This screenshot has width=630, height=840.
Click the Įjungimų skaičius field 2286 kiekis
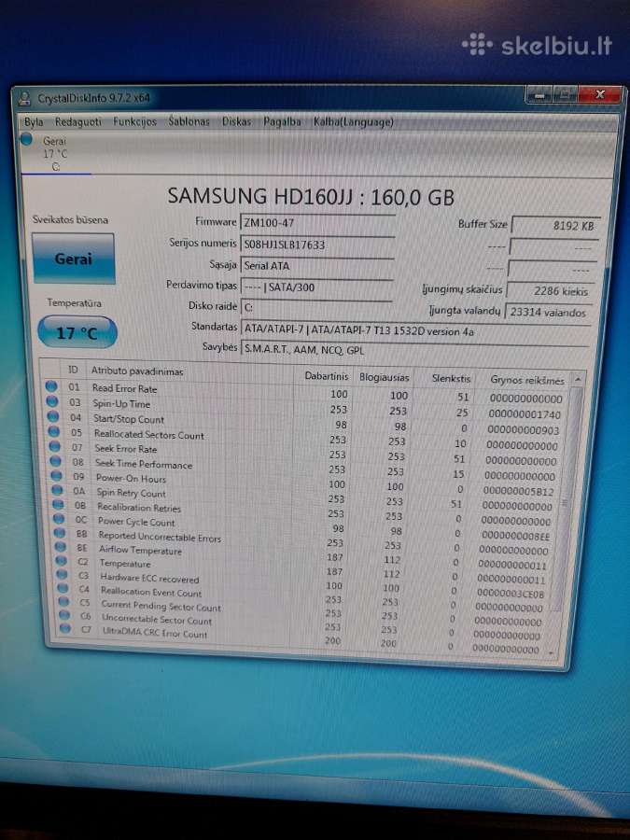point(551,291)
